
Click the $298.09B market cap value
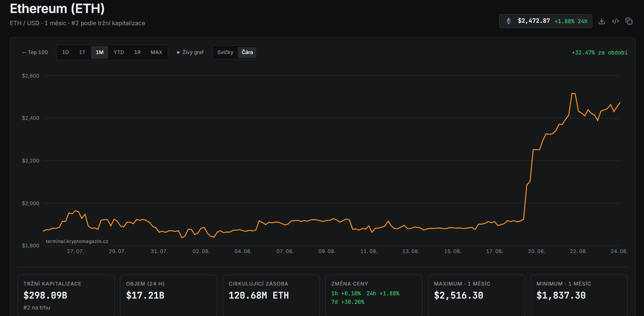tap(45, 296)
